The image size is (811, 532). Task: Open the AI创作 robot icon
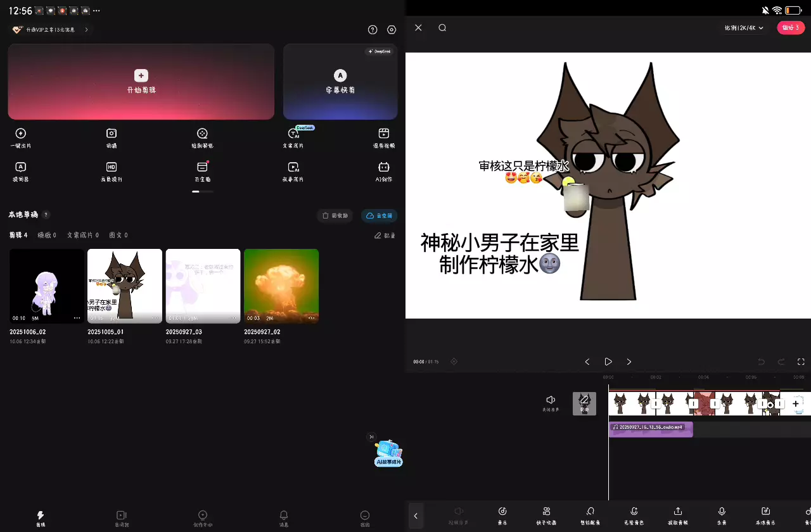383,167
